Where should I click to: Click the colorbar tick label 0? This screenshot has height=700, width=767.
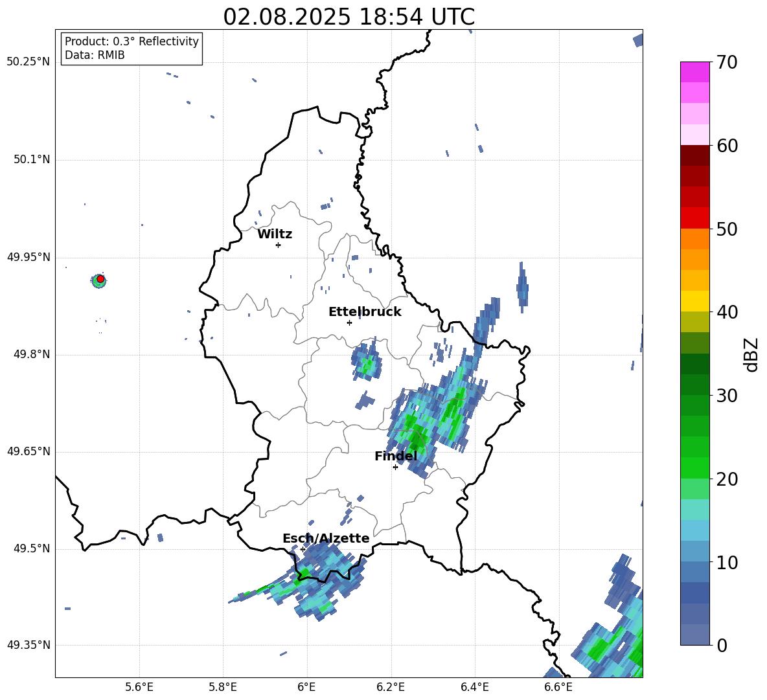[x=721, y=645]
